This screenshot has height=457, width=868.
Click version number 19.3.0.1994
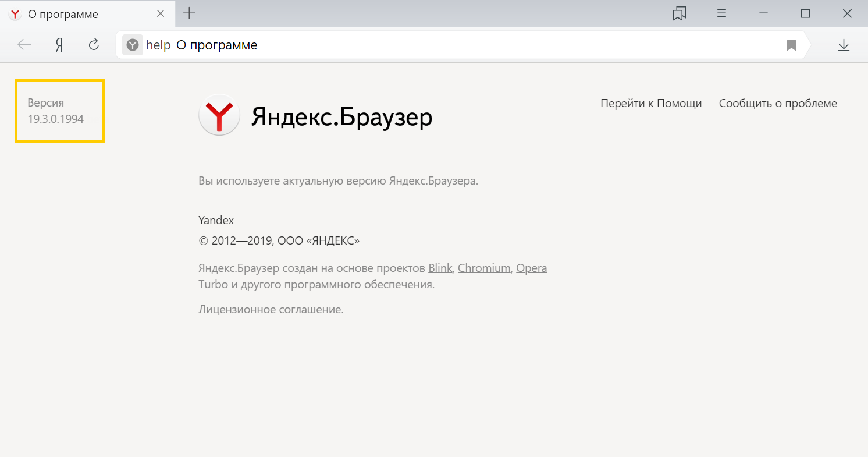point(56,119)
